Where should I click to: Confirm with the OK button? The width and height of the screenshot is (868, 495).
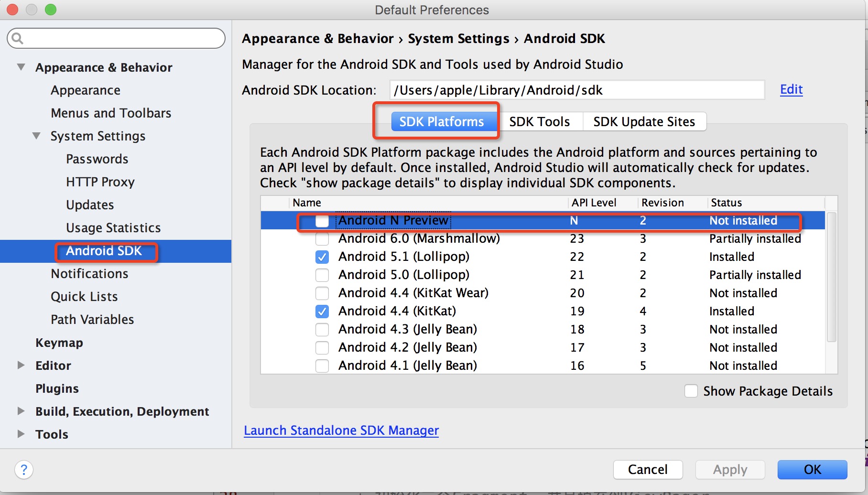point(812,470)
